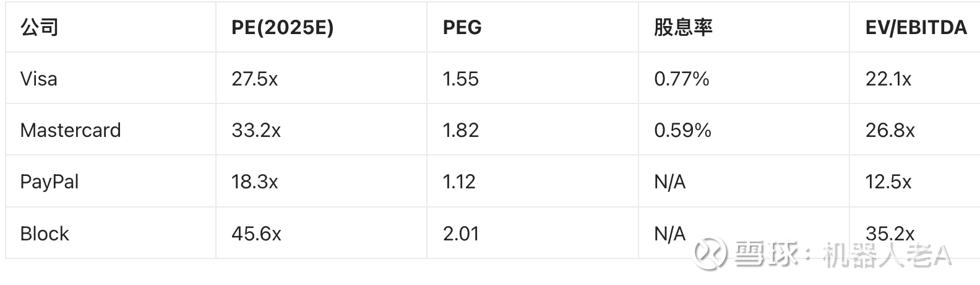Viewport: 980px width, 285px height.
Task: Click Block's PEG value 2.01
Action: 461,234
